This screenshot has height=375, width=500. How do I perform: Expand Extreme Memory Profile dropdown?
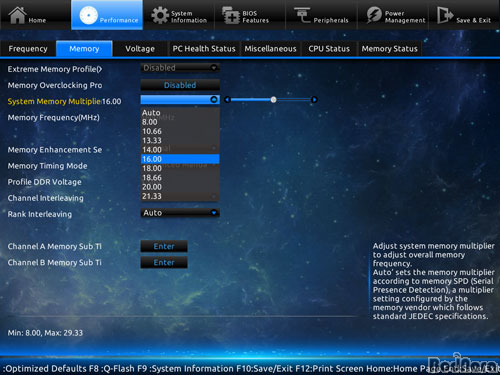click(180, 68)
